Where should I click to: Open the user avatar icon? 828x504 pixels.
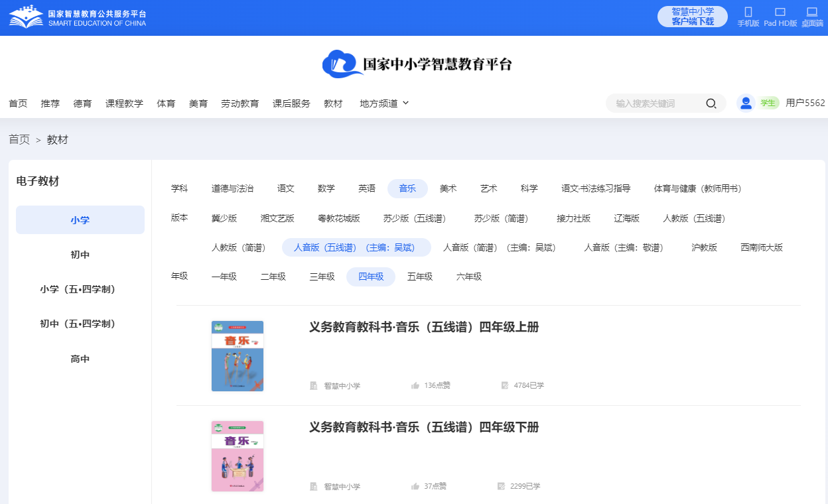click(746, 103)
